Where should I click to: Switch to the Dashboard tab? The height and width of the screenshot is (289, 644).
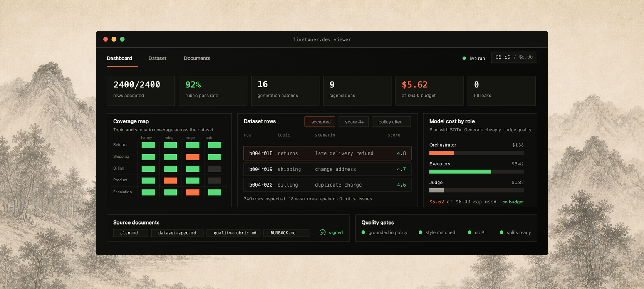click(119, 58)
